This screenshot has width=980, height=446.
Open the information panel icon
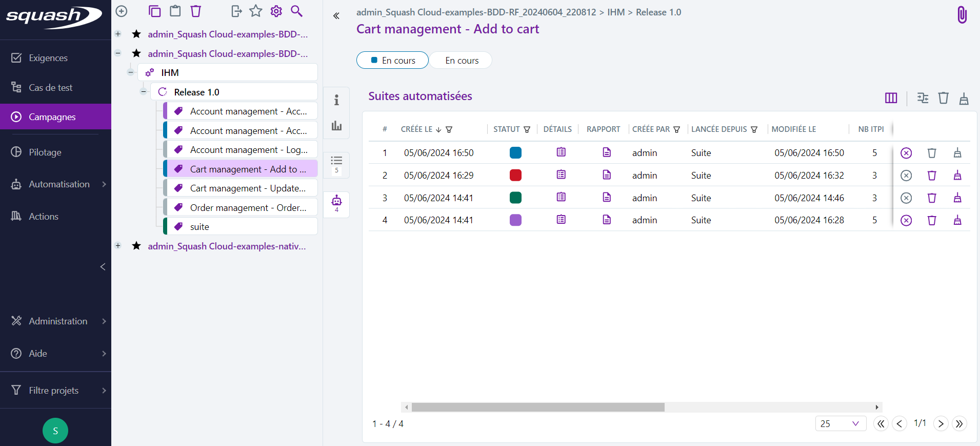(336, 100)
